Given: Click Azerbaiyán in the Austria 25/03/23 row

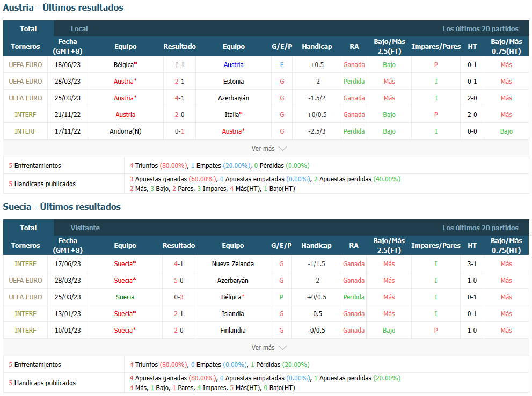Looking at the screenshot, I should 234,98.
